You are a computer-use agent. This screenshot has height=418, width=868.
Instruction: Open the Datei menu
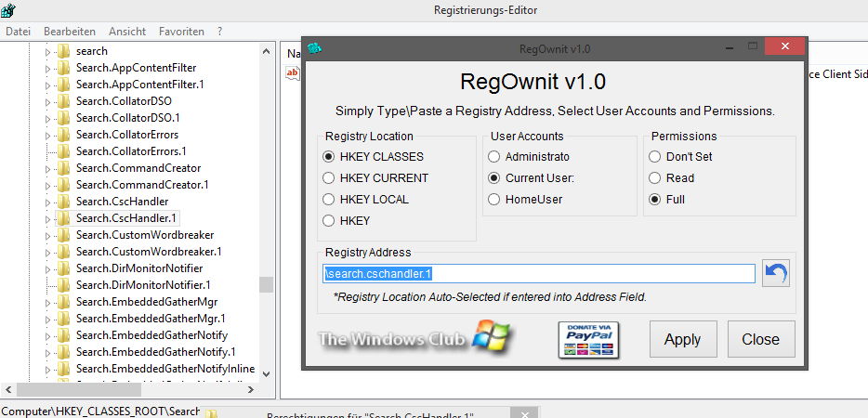[18, 32]
